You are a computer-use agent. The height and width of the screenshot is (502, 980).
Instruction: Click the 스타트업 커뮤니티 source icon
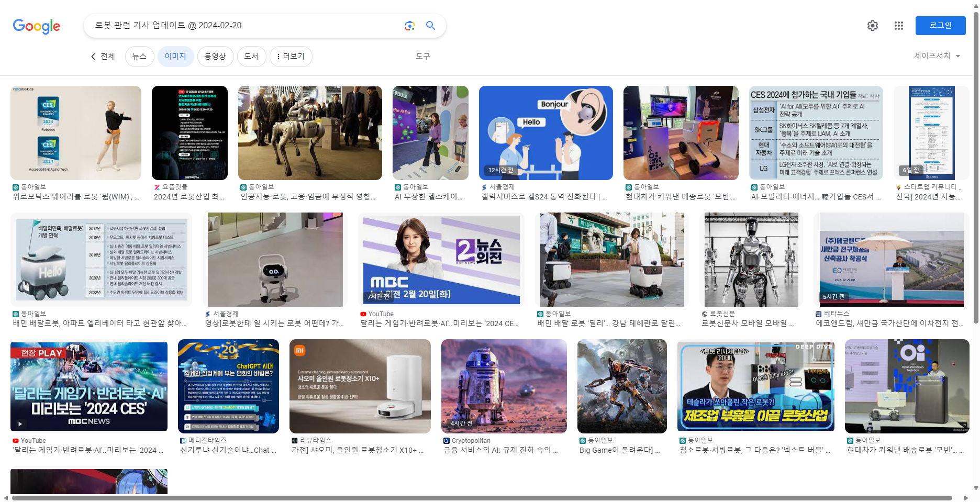click(x=899, y=187)
